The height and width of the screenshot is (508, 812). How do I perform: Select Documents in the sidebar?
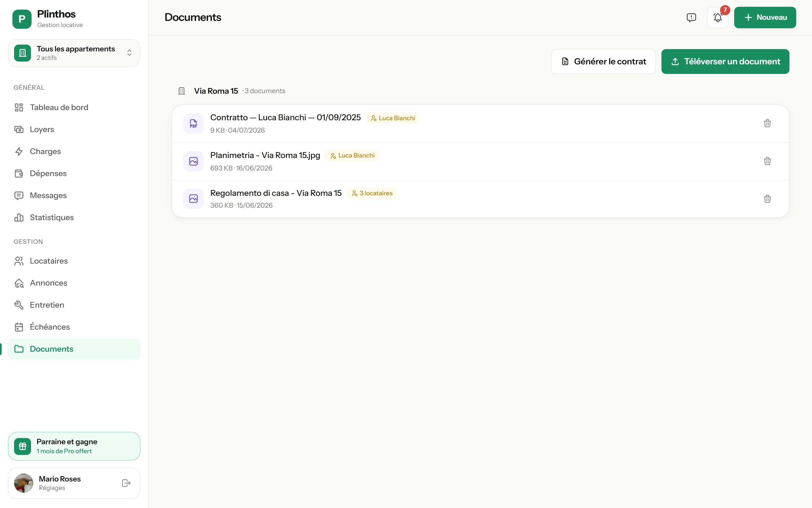74,349
